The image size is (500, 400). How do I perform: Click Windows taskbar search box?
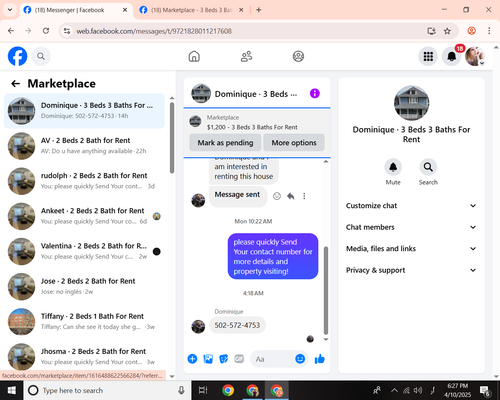click(106, 390)
